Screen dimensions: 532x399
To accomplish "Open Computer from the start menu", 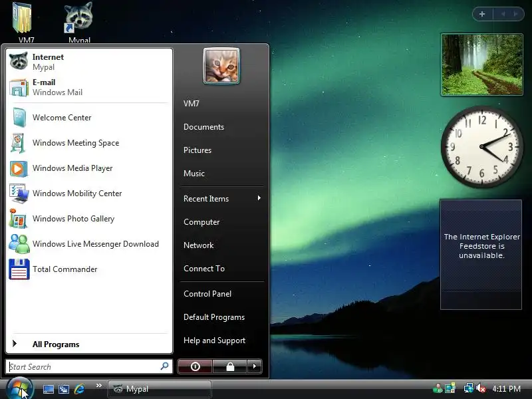I will (x=221, y=222).
